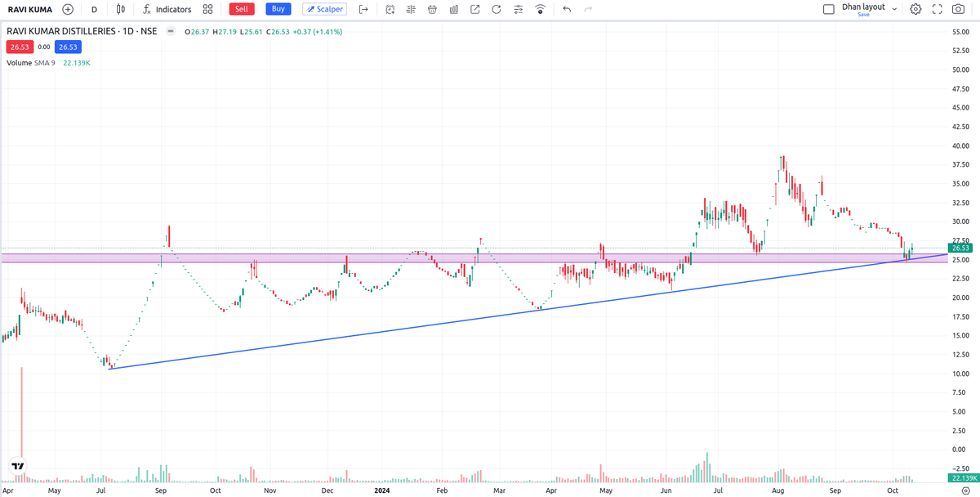Open the bar chart analysis icon
Image resolution: width=980 pixels, height=497 pixels.
pos(453,9)
